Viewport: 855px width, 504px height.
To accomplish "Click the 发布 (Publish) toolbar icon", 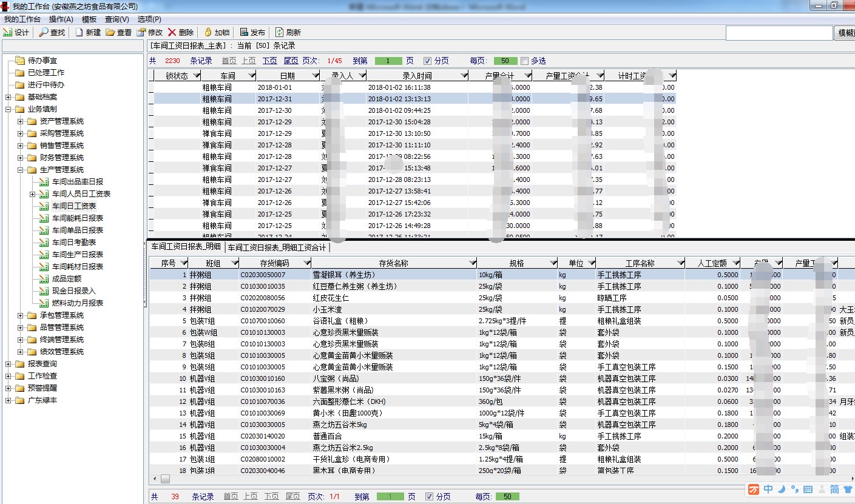I will (244, 32).
